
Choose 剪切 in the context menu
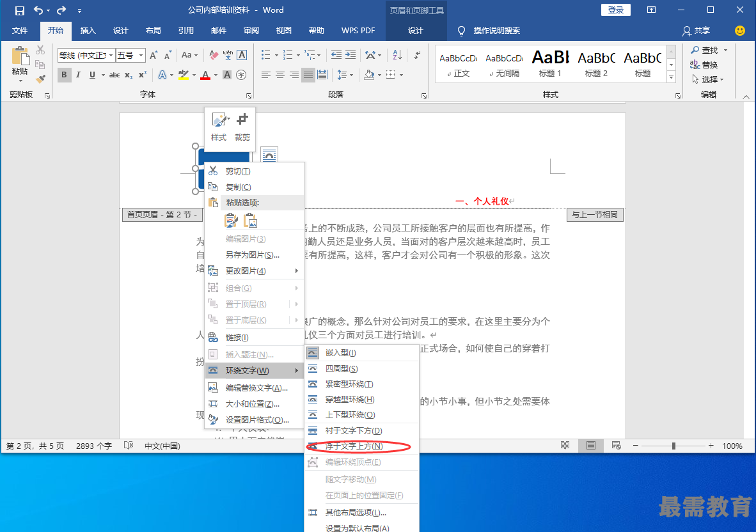tap(255, 171)
